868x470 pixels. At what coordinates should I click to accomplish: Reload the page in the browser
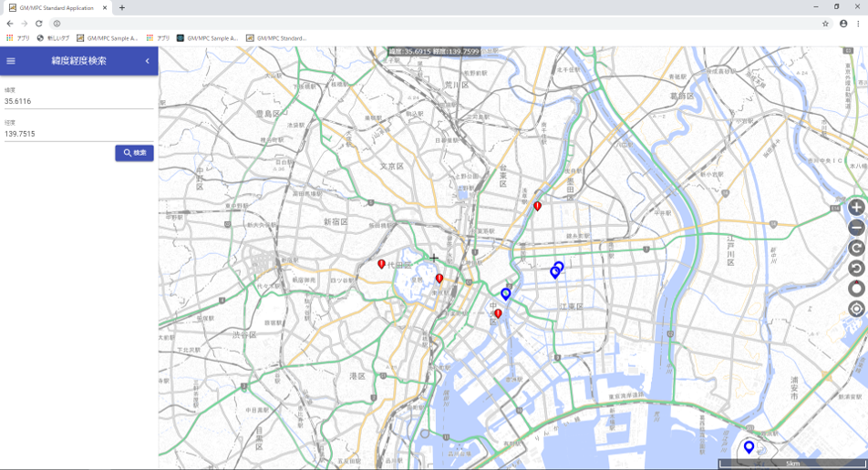tap(39, 24)
